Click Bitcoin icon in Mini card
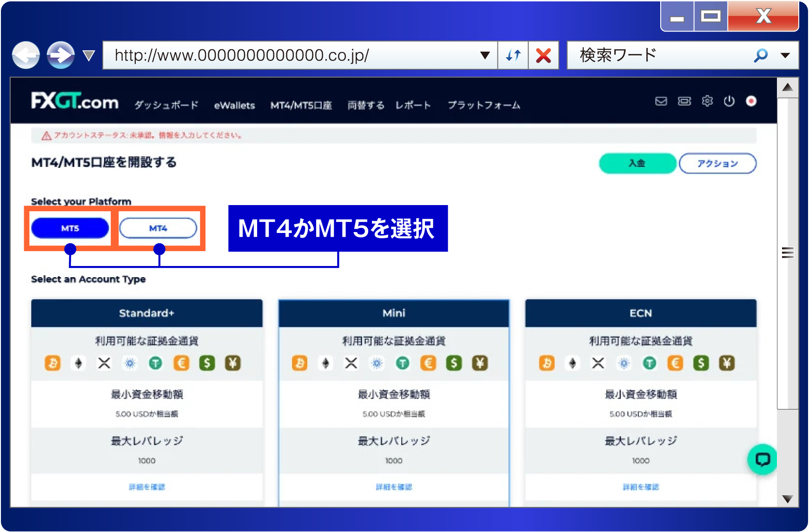This screenshot has height=532, width=809. pos(300,363)
